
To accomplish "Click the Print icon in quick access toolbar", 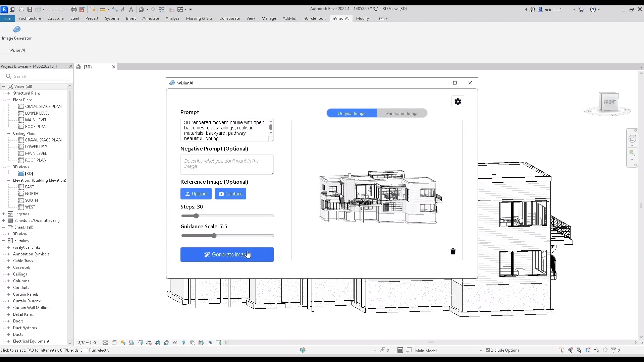I will pos(74,9).
